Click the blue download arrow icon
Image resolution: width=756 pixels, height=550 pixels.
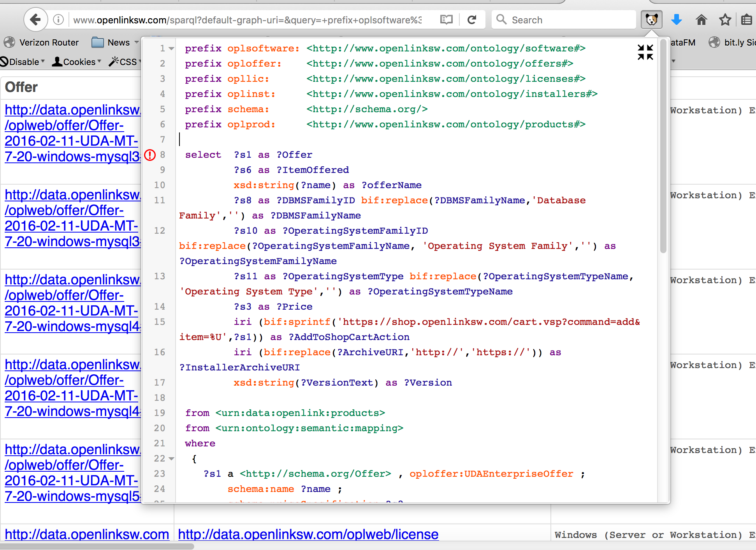677,19
